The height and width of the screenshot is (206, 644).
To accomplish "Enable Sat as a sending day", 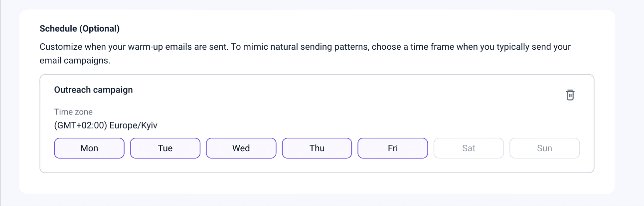I will tap(469, 148).
